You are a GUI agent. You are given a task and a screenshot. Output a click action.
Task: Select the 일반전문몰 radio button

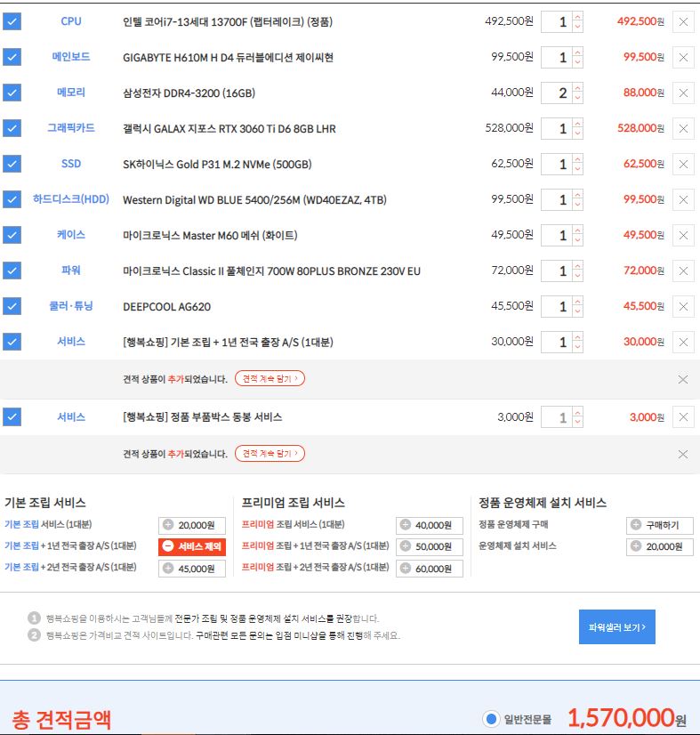click(490, 718)
